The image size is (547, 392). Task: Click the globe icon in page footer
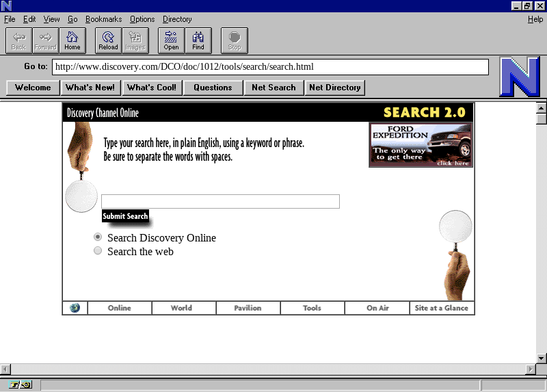click(75, 308)
